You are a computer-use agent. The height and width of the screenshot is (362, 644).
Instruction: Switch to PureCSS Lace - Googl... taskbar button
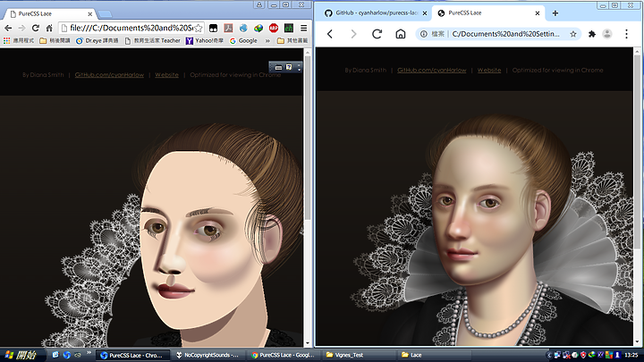[283, 355]
